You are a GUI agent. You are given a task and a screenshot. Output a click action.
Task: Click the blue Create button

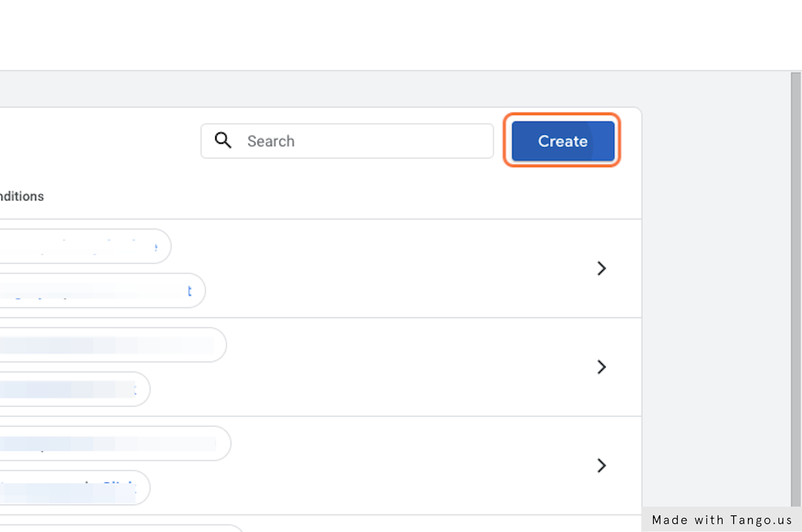[x=563, y=141]
